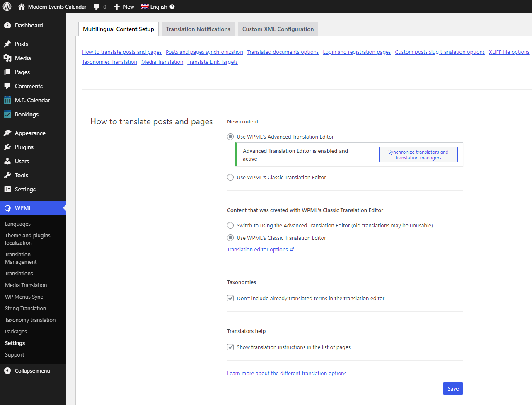Open WPML Settings submenu item

coord(15,343)
